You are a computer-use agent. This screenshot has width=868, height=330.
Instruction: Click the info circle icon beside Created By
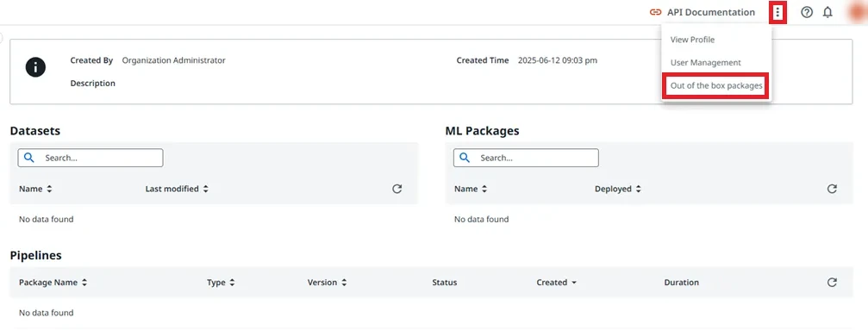click(x=35, y=67)
